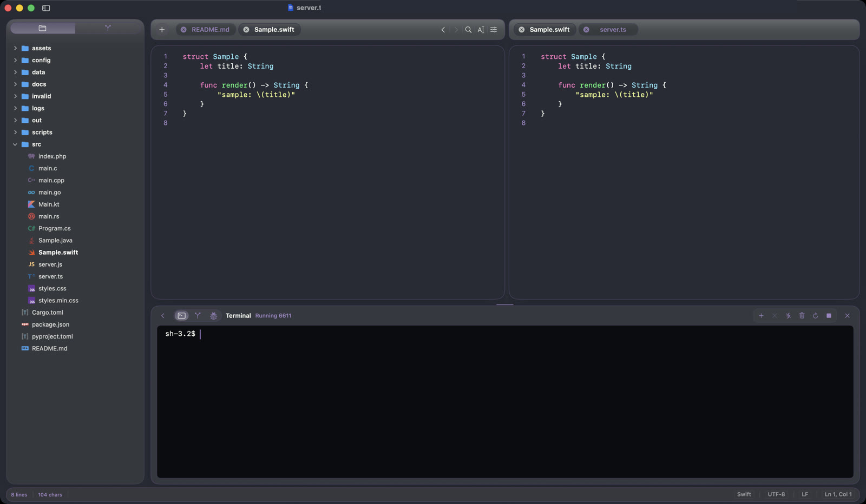
Task: Expand the config folder
Action: coord(15,60)
